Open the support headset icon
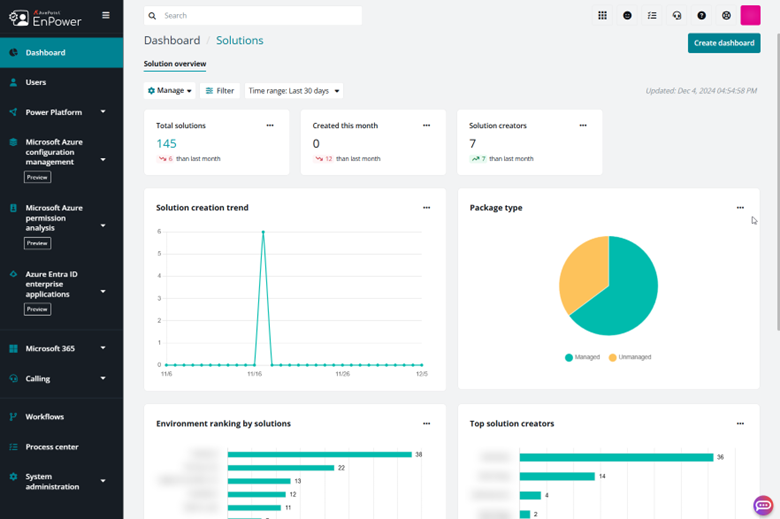This screenshot has height=519, width=780. pyautogui.click(x=677, y=15)
